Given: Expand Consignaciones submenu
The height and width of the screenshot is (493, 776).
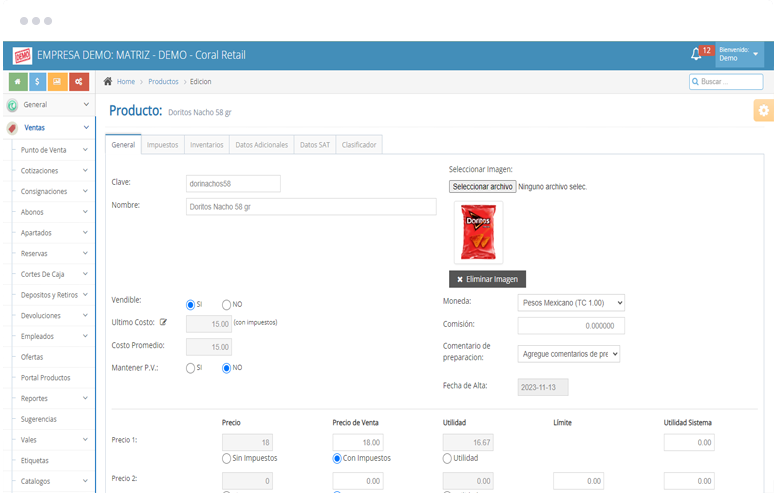Looking at the screenshot, I should 85,191.
